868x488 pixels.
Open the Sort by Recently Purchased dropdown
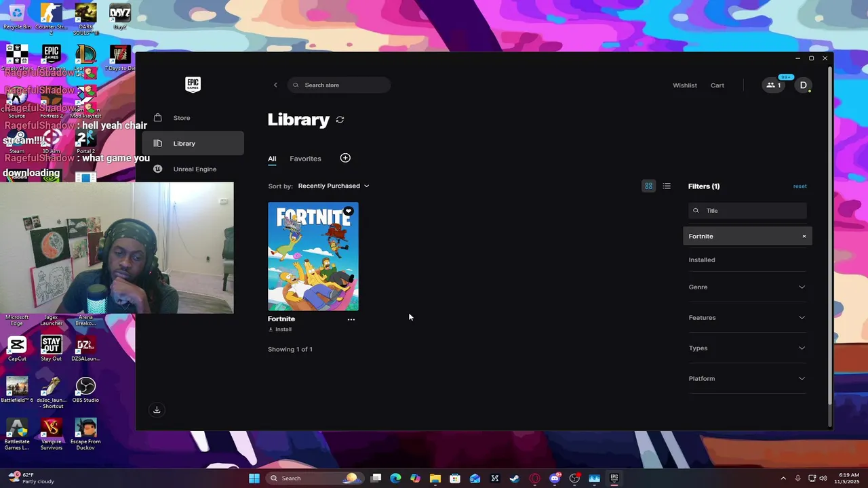334,186
